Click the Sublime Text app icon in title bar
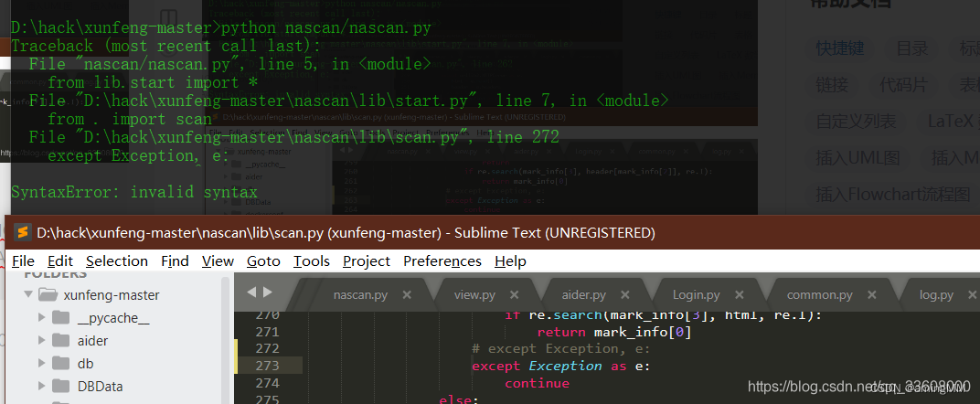Image resolution: width=980 pixels, height=404 pixels. [22, 233]
